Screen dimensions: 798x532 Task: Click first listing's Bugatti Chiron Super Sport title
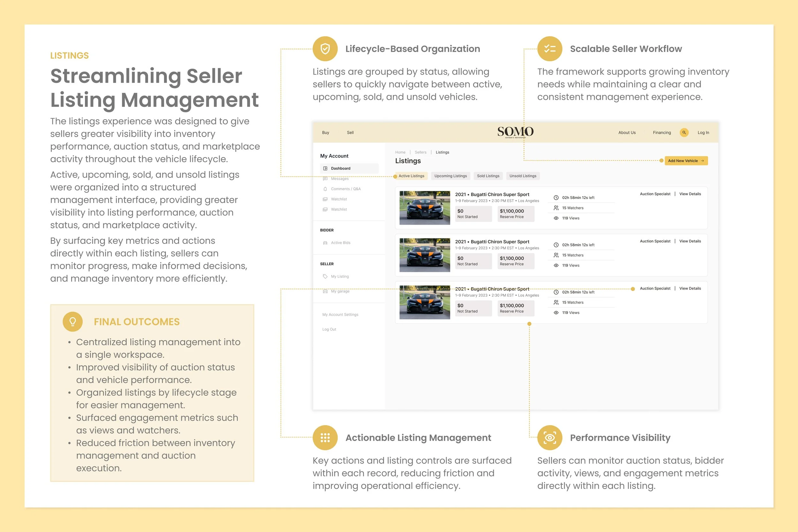tap(492, 194)
